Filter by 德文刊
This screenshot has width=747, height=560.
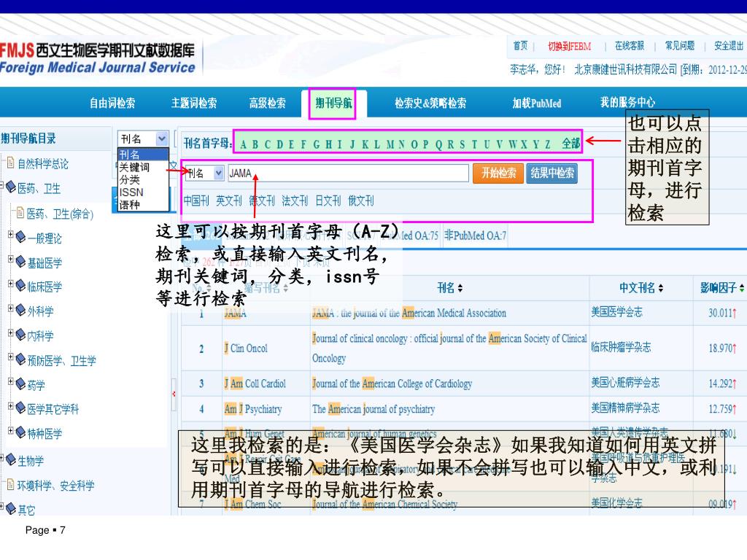262,201
